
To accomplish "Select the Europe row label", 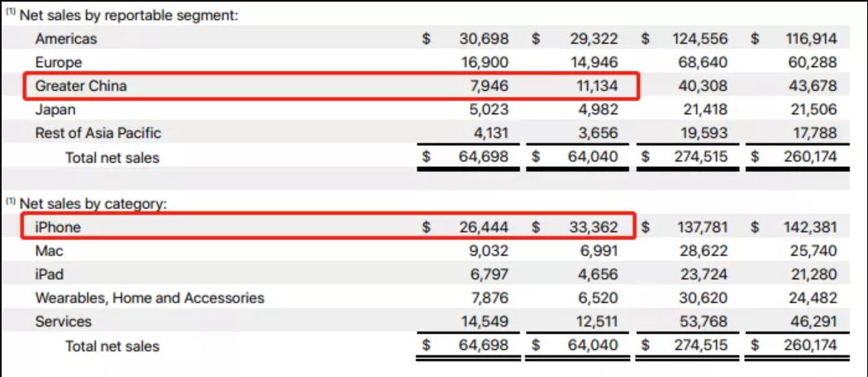I will click(x=59, y=62).
